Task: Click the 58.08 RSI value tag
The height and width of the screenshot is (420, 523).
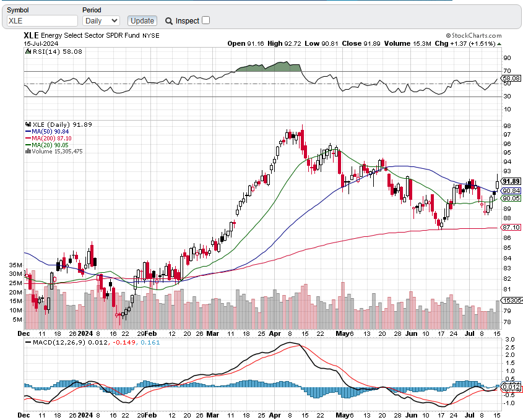Action: 511,79
